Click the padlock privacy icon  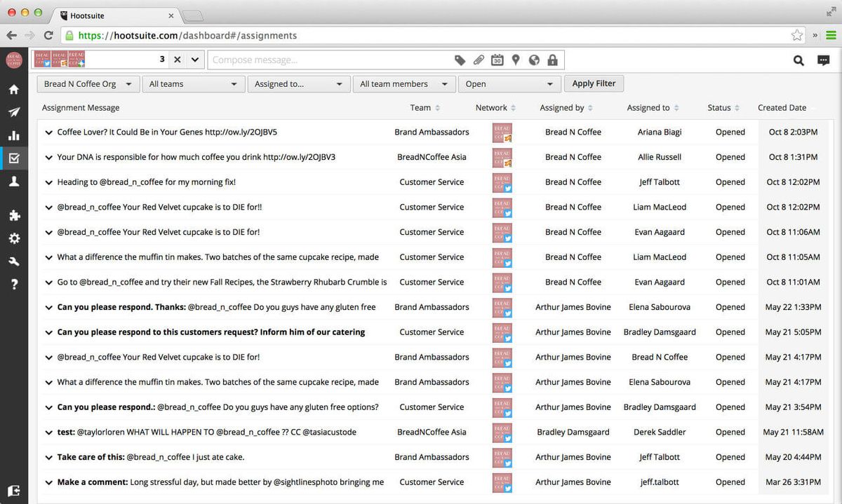552,60
